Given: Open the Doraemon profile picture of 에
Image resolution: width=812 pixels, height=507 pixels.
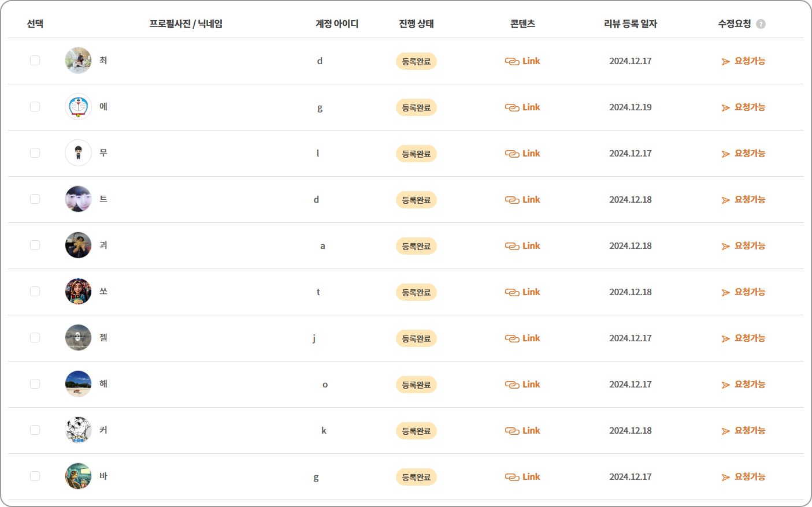Looking at the screenshot, I should click(78, 107).
